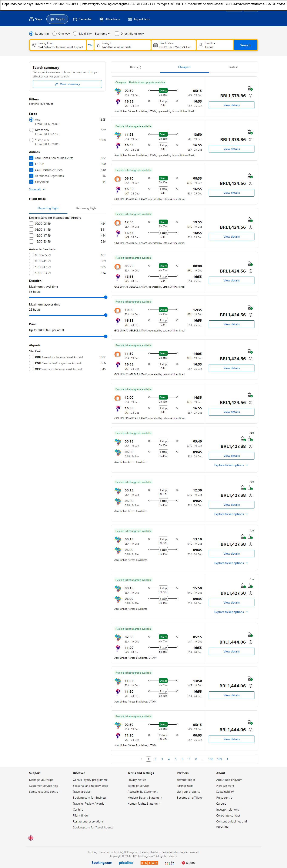Click the next page arrow in pagination
The image size is (287, 868).
(227, 759)
